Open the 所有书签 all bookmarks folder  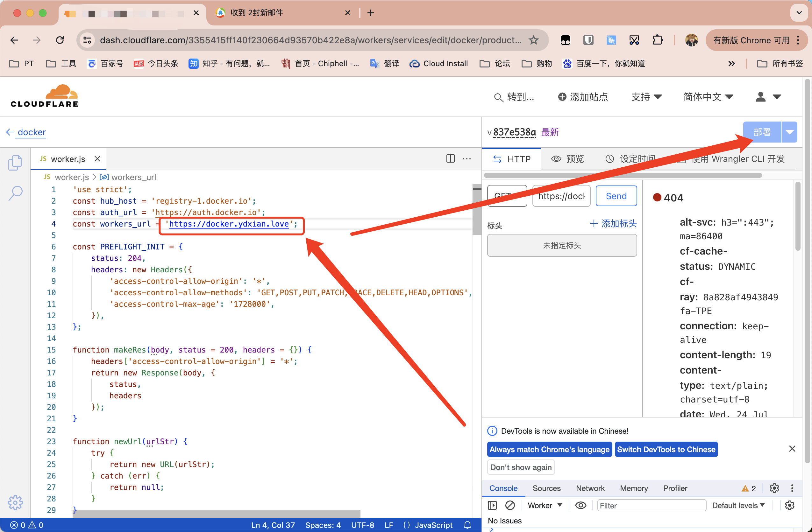click(780, 63)
